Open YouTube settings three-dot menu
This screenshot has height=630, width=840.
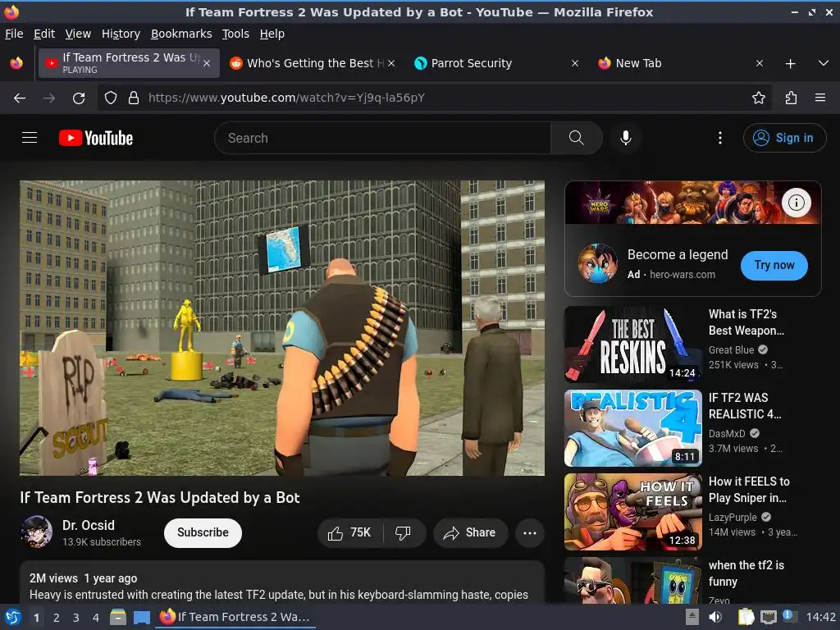click(x=720, y=138)
